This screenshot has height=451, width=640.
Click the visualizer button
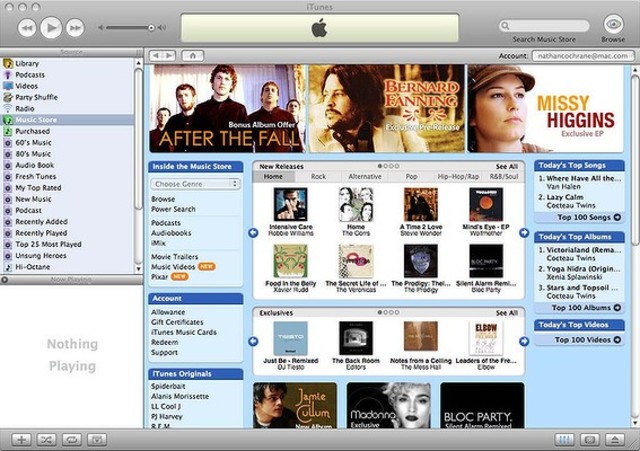coord(590,440)
